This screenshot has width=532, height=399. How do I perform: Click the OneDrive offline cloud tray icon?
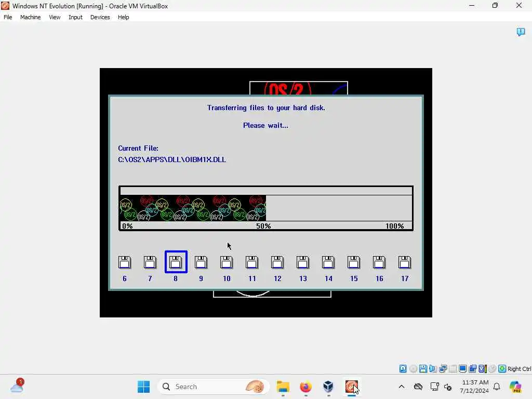(418, 387)
